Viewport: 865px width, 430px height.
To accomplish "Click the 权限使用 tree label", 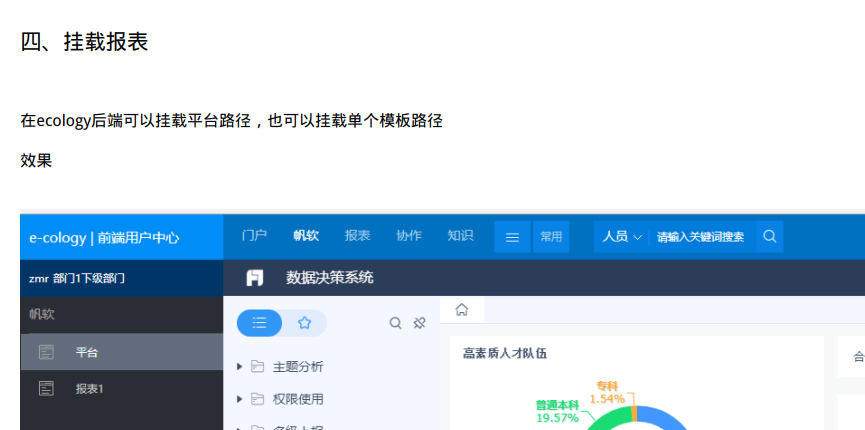I will pyautogui.click(x=298, y=399).
